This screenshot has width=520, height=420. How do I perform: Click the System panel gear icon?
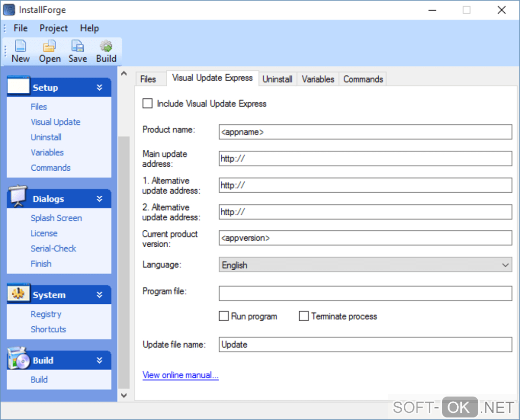[x=18, y=294]
